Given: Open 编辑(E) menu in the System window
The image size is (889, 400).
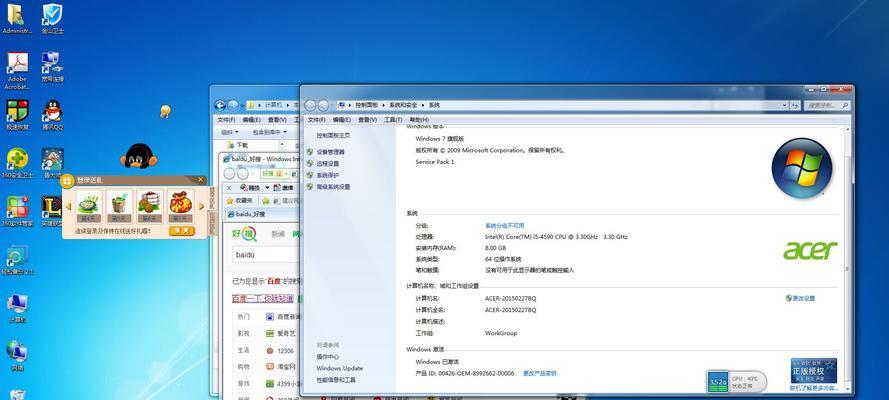Looking at the screenshot, I should 342,120.
